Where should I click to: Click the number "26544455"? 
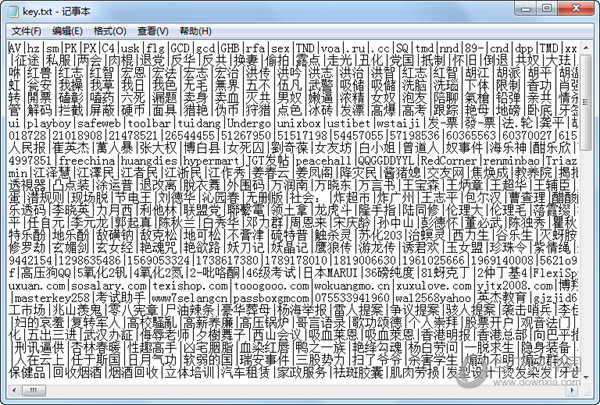tap(189, 136)
